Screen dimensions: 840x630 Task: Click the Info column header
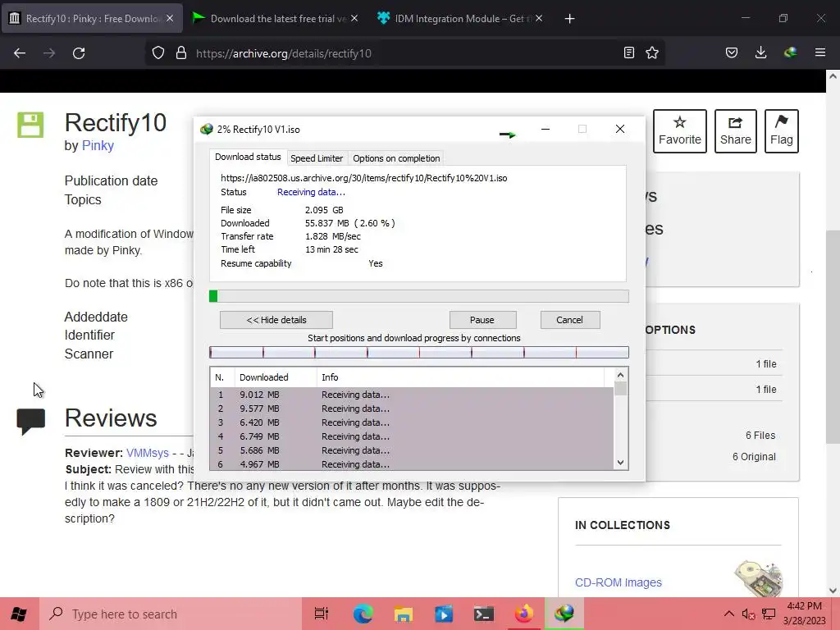pyautogui.click(x=461, y=377)
